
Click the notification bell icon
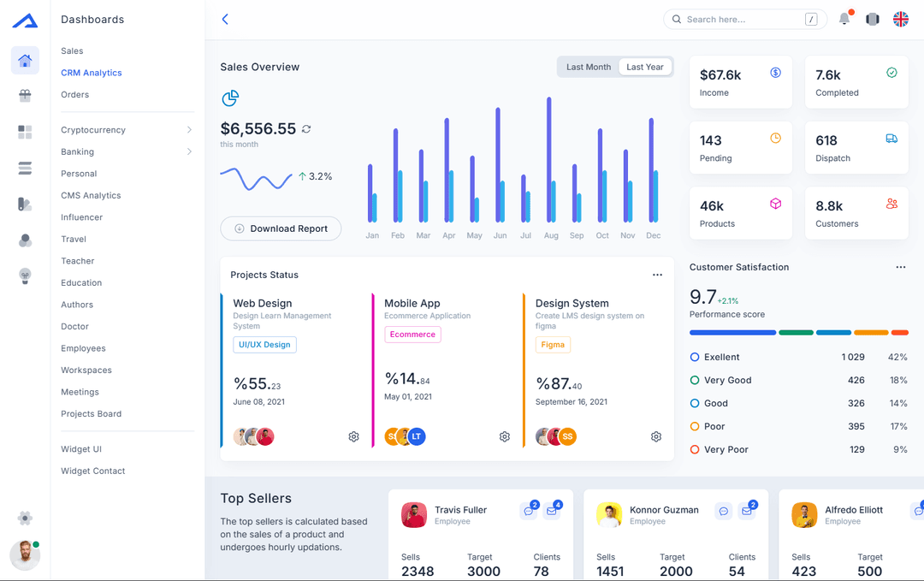844,19
